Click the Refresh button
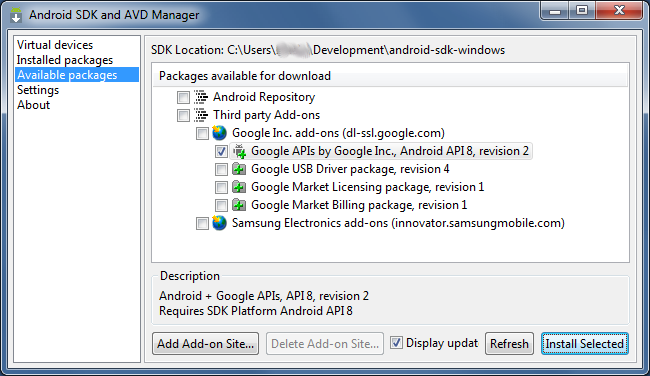The height and width of the screenshot is (376, 650). [x=509, y=344]
